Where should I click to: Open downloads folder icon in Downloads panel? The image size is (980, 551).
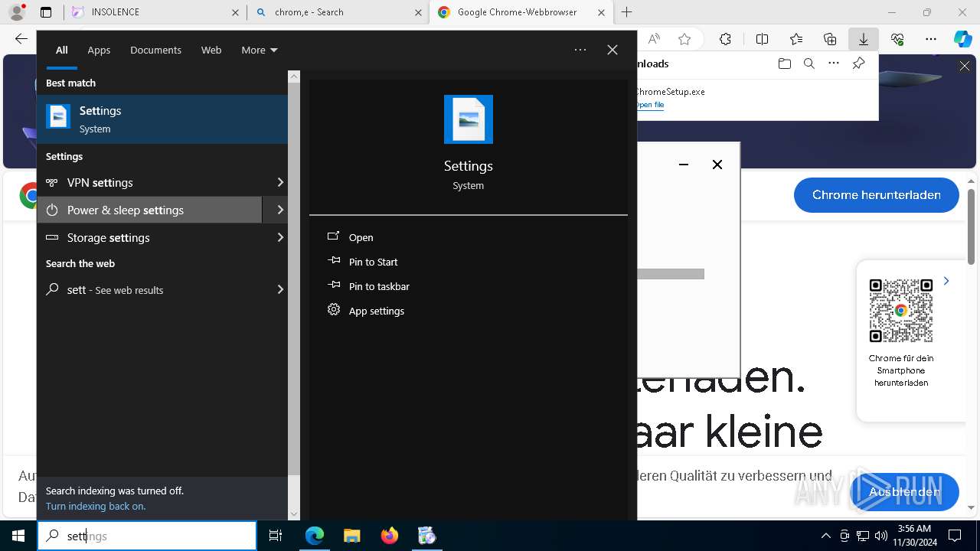[x=784, y=64]
